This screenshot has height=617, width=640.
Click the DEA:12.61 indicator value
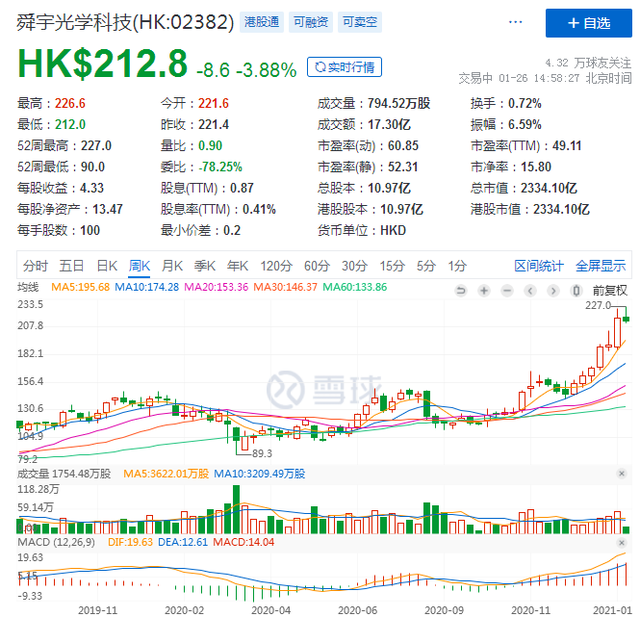(182, 543)
